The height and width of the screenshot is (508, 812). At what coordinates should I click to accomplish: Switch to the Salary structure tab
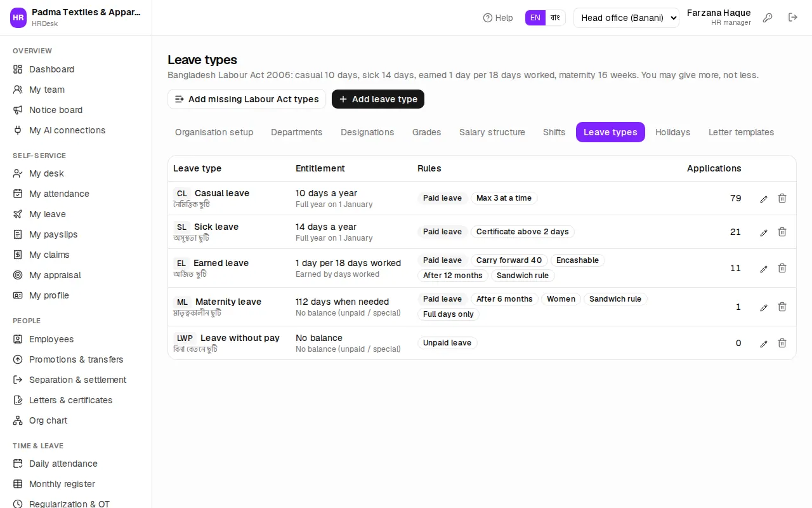click(x=492, y=132)
